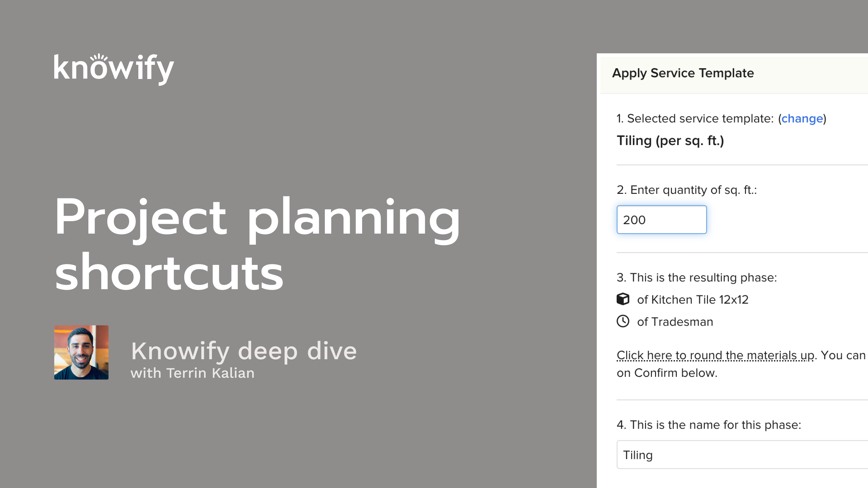
Task: Click the clock icon beside Tradesman
Action: click(623, 321)
